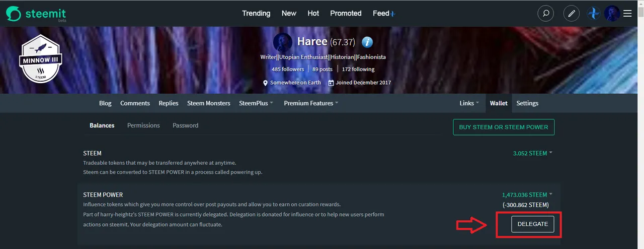
Task: Click the Delegate button
Action: coord(533,224)
